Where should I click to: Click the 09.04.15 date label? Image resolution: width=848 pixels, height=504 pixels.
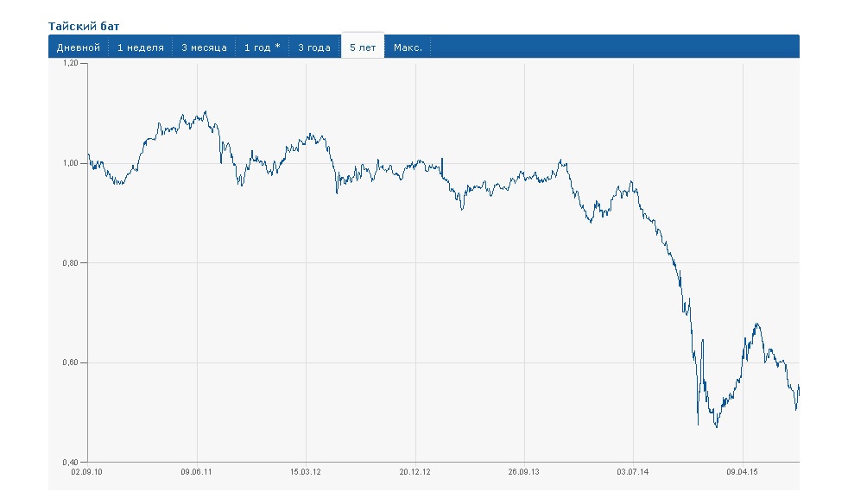point(743,472)
